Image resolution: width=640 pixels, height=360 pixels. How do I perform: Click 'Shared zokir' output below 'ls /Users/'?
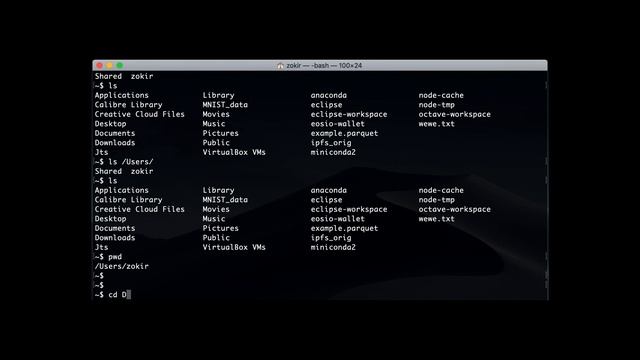point(124,171)
